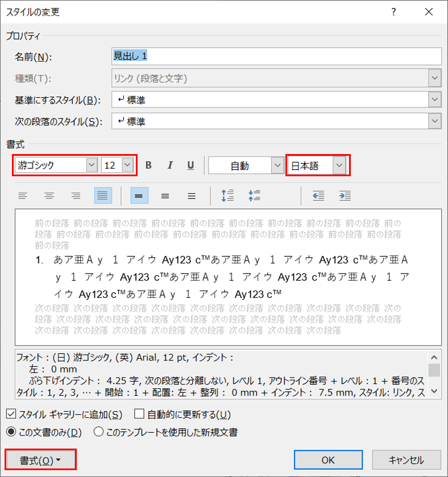The height and width of the screenshot is (477, 448).
Task: Center paragraph text
Action: tap(49, 196)
